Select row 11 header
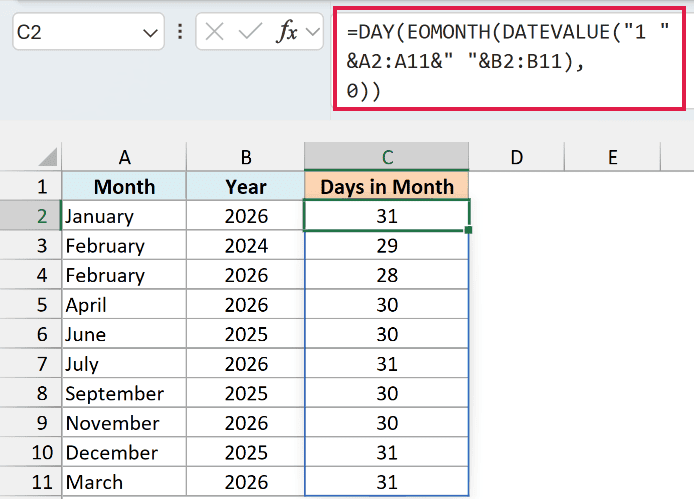Viewport: 694px width, 499px height. pos(31,481)
